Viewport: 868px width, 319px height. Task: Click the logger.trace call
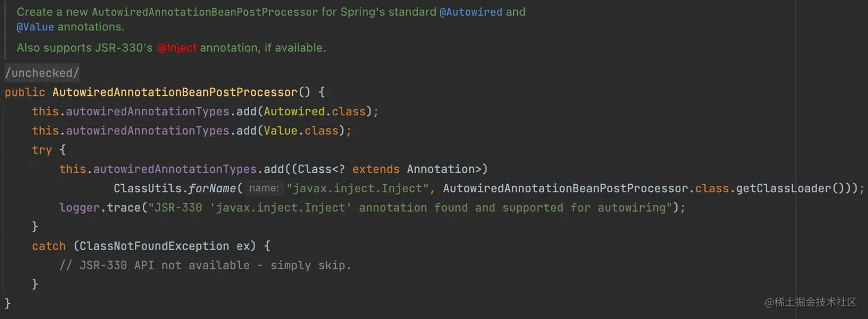pos(100,207)
